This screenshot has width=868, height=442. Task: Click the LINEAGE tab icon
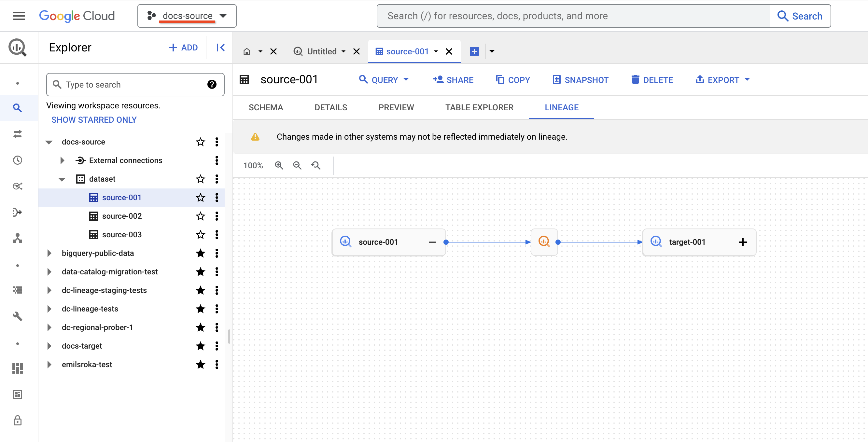pos(561,107)
